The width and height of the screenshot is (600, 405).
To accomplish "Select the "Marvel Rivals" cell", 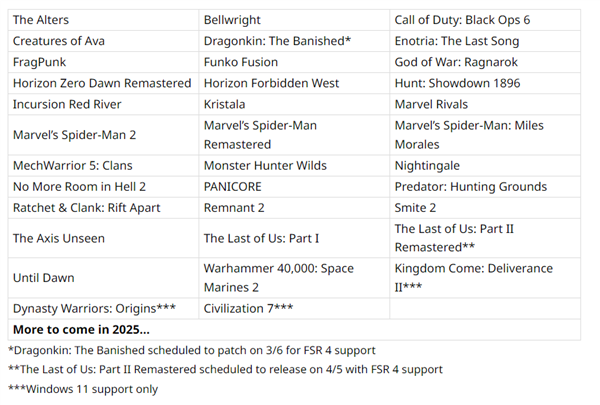I will 431,104.
